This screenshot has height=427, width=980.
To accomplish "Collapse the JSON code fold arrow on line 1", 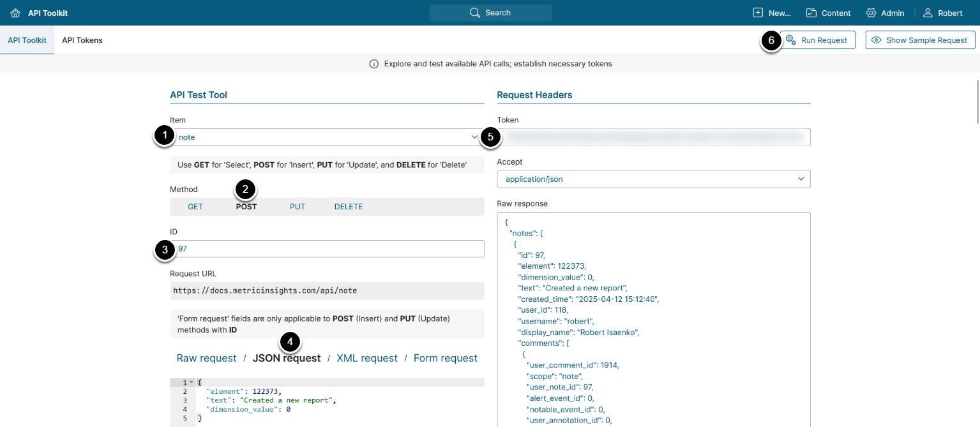I will [192, 382].
